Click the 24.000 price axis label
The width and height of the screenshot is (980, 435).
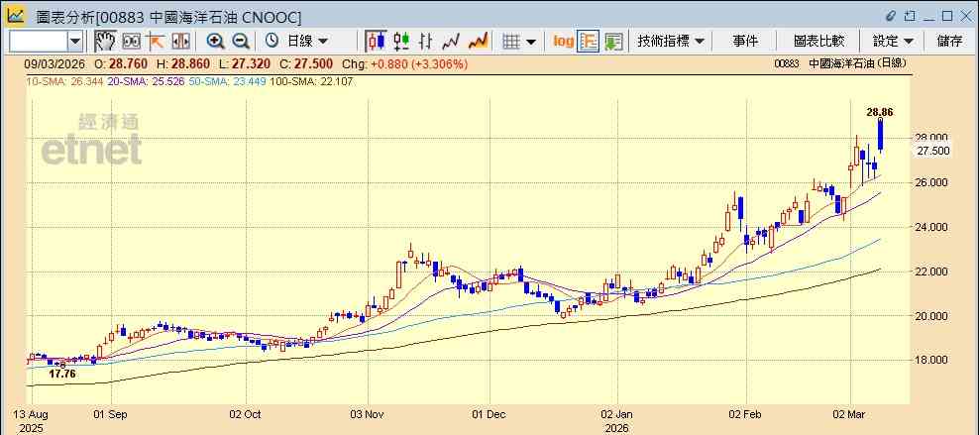tap(933, 227)
